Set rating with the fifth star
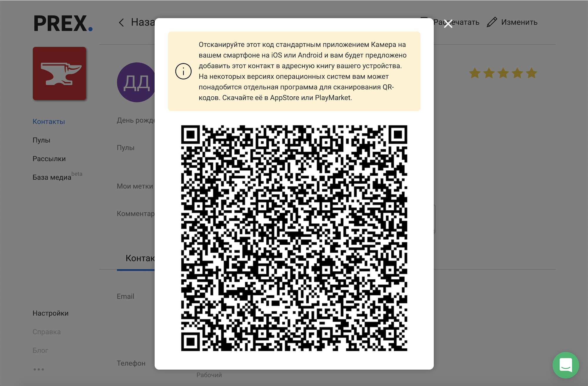The height and width of the screenshot is (386, 588). coord(532,73)
